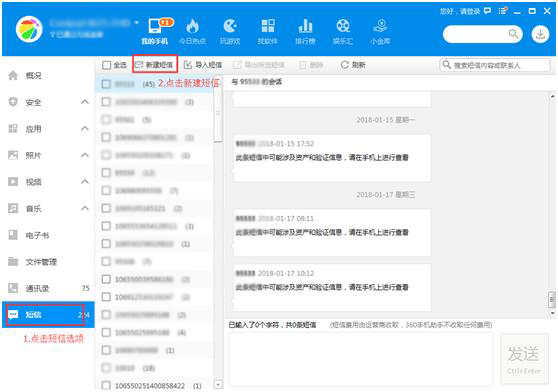
Task: Click the 新建短信 new message icon
Action: pyautogui.click(x=139, y=65)
